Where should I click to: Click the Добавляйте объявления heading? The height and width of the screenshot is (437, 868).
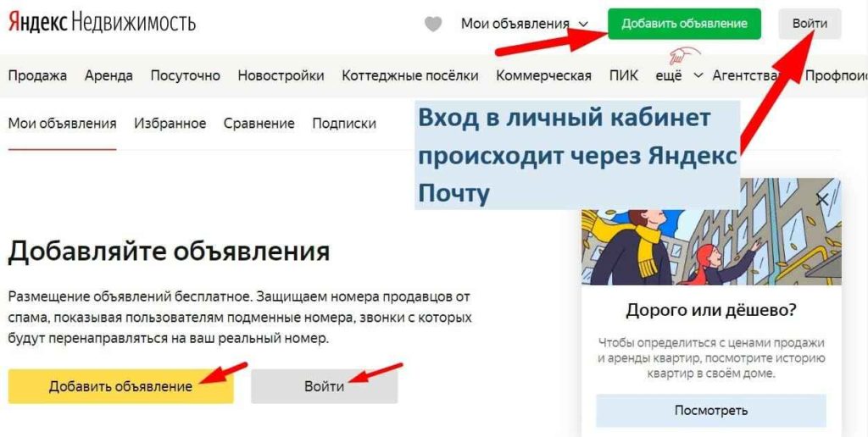coord(169,252)
